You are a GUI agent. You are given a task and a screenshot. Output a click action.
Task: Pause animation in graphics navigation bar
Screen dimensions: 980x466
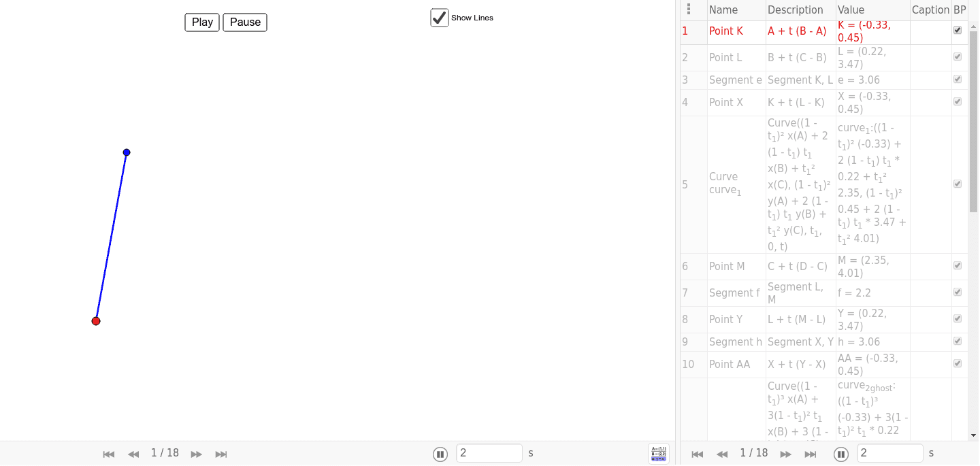[x=440, y=454]
